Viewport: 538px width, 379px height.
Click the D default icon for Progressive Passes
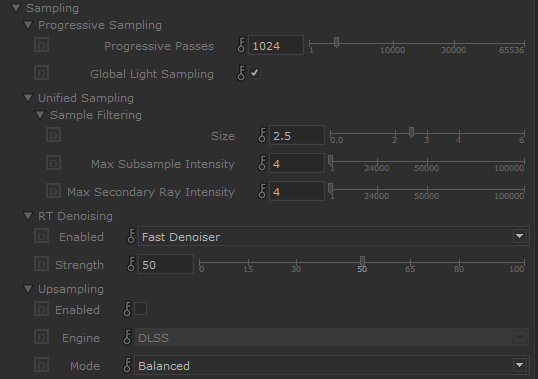coord(42,45)
